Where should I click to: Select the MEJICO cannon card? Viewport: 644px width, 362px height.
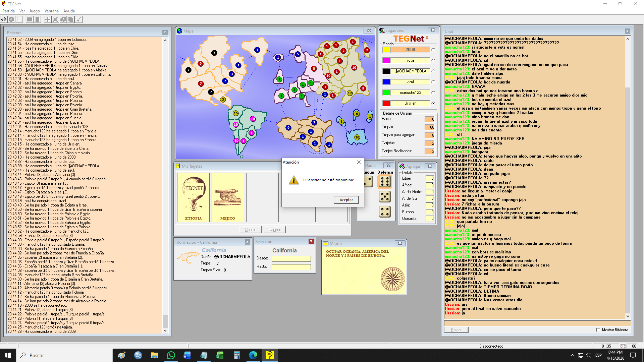(228, 197)
